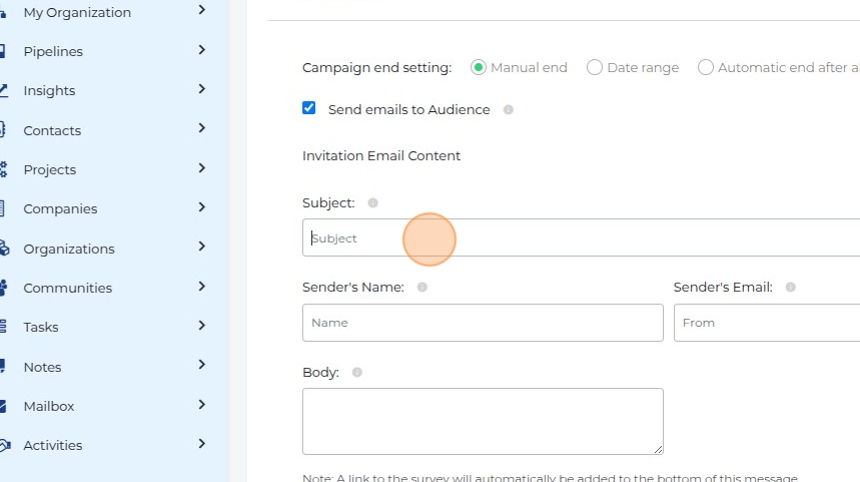
Task: Open the Projects menu item
Action: [50, 170]
